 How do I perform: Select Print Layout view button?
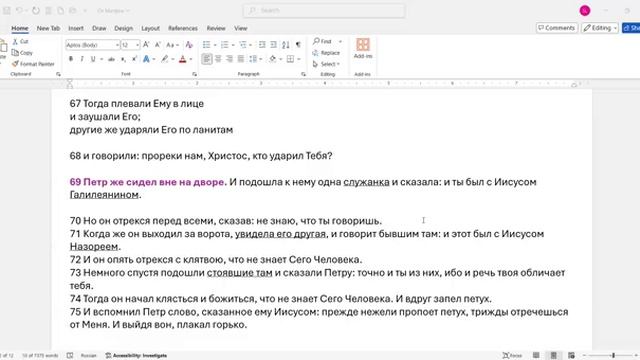click(x=553, y=356)
